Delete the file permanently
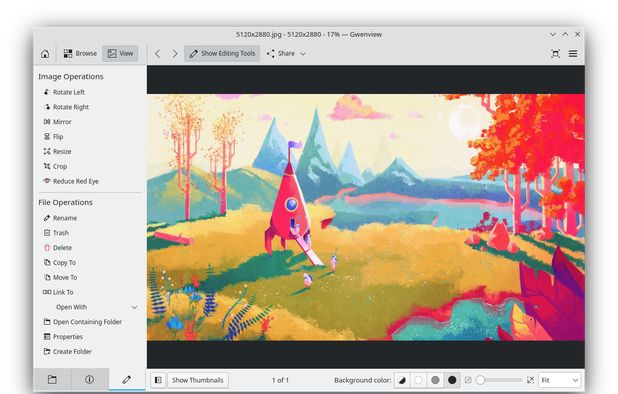 [58, 248]
